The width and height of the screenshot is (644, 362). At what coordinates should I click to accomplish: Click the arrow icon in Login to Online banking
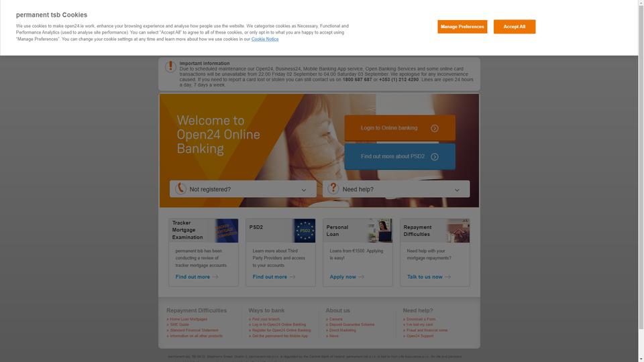point(434,129)
